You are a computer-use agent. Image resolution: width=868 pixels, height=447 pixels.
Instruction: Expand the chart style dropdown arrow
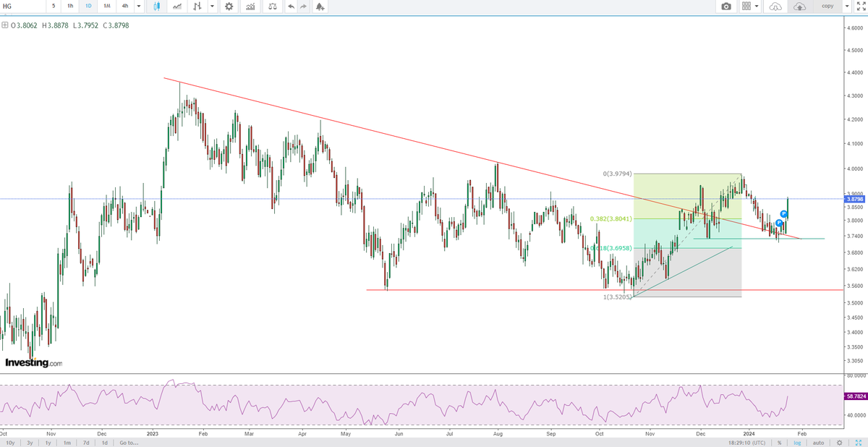(211, 6)
